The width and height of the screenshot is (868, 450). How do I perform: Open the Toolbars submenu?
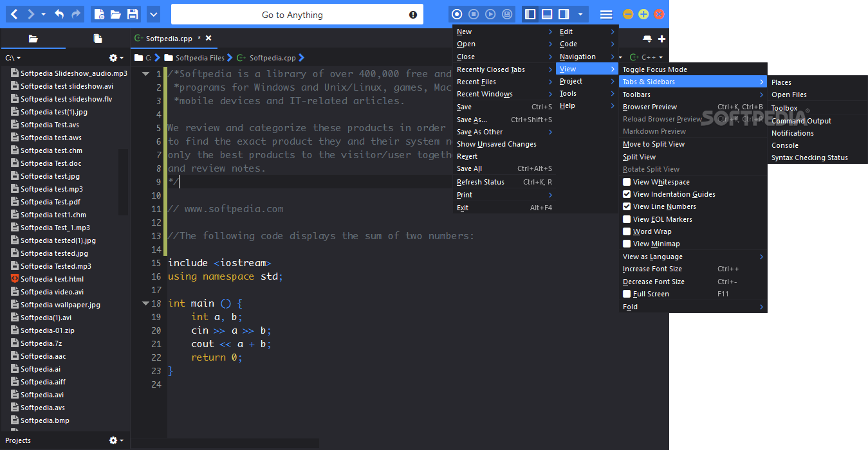click(693, 94)
